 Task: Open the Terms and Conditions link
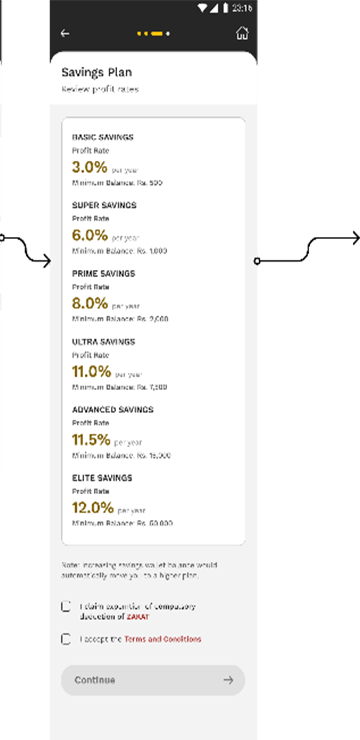[163, 639]
